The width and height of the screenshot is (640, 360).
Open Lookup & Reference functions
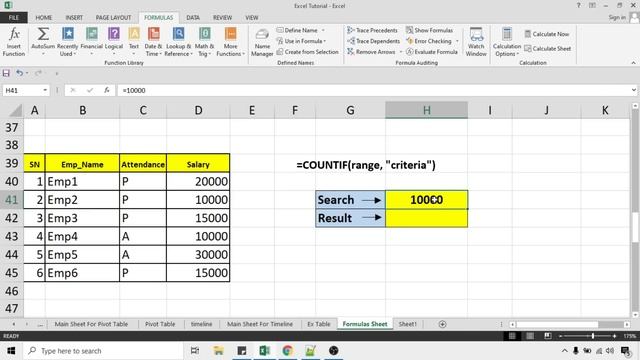coord(178,42)
